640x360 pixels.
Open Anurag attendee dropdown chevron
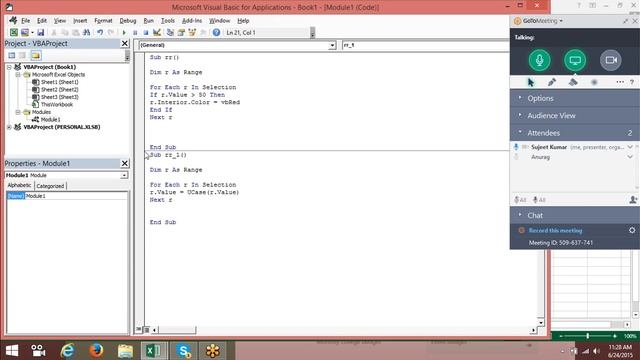630,157
